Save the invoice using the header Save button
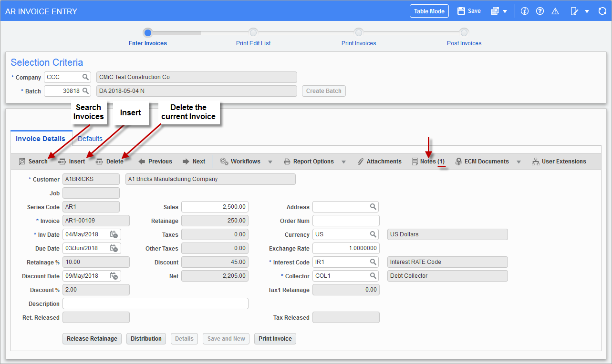Viewport: 612px width, 364px height. 469,11
